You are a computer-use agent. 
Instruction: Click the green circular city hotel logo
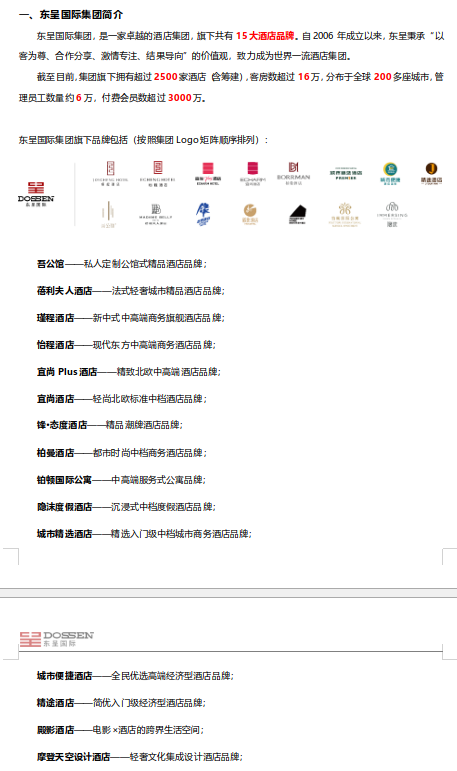391,173
